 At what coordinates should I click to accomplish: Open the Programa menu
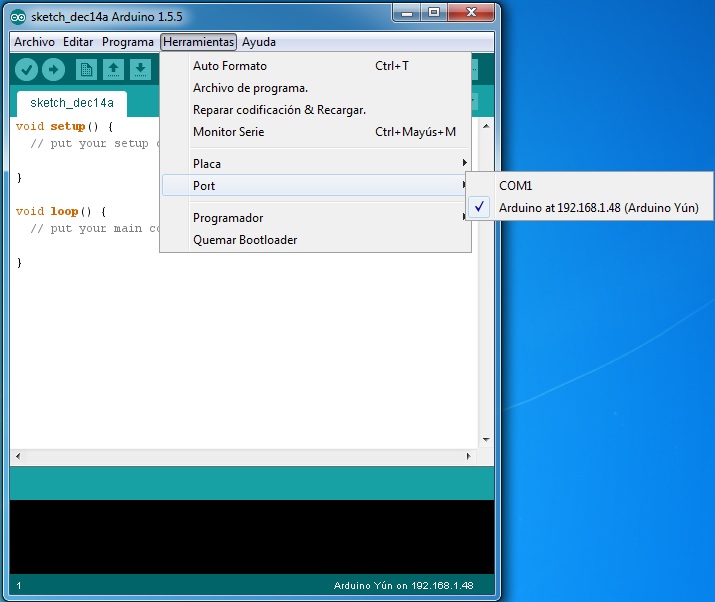[128, 42]
